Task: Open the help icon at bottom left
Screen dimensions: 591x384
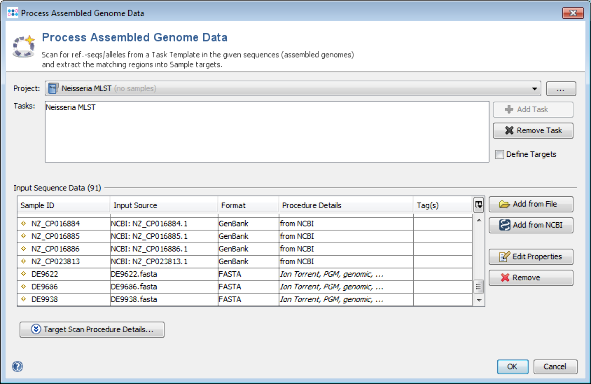Action: (17, 366)
